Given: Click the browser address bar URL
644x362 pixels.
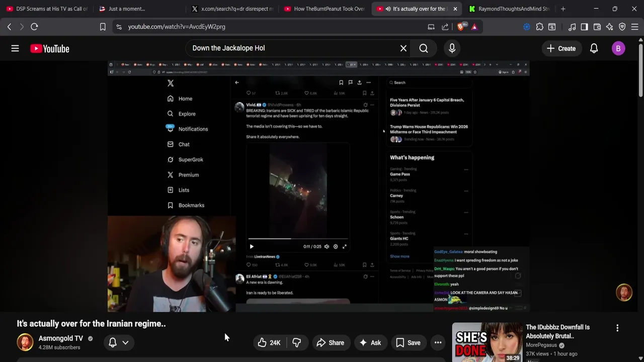Looking at the screenshot, I should click(x=177, y=27).
